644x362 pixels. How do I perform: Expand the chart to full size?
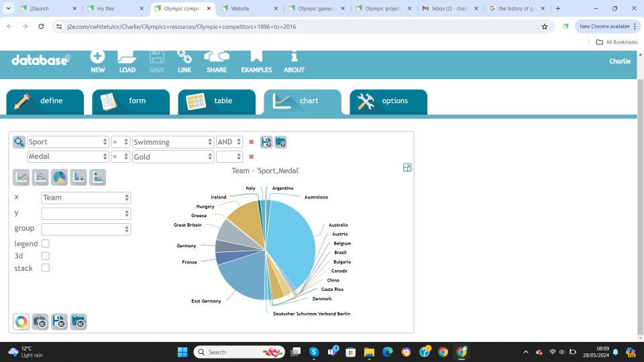click(x=407, y=168)
